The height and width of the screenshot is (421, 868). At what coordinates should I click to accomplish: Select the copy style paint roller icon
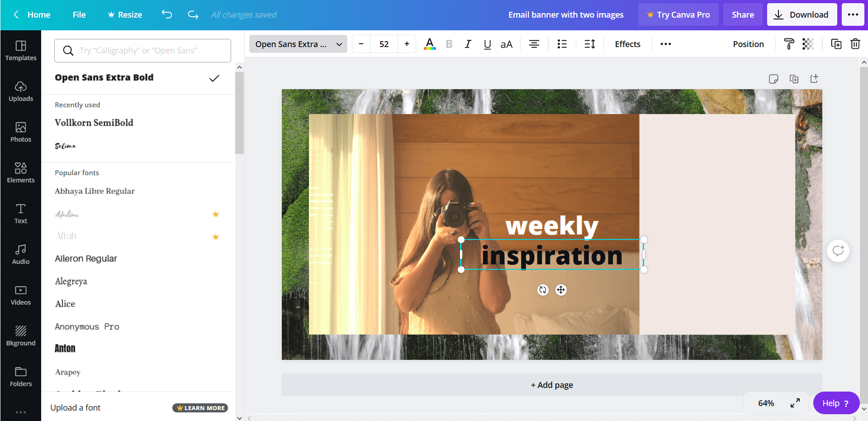pyautogui.click(x=789, y=44)
